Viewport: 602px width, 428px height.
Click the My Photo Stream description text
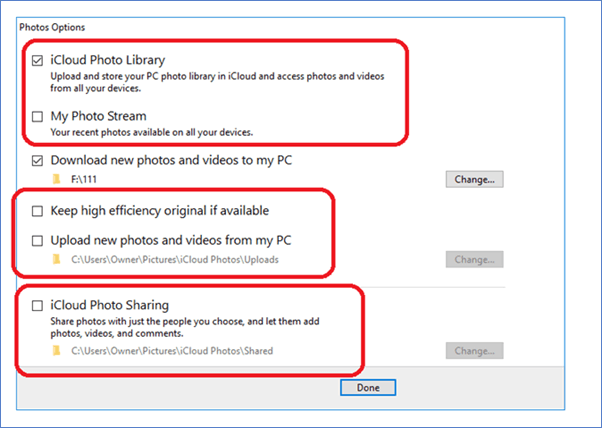pyautogui.click(x=151, y=132)
